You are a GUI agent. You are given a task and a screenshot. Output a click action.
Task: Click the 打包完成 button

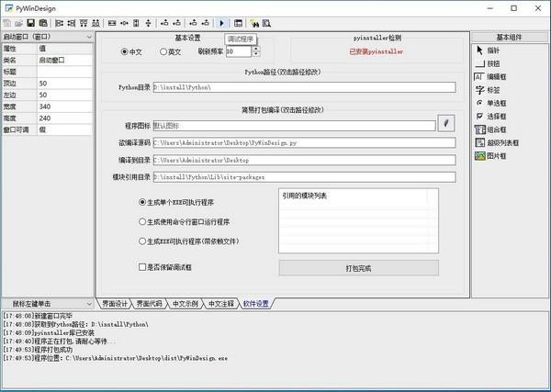point(359,268)
